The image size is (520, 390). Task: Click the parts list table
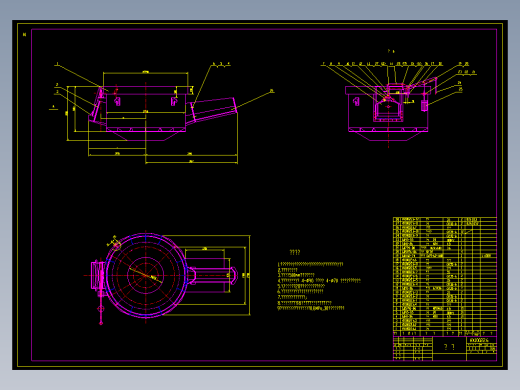445,276
